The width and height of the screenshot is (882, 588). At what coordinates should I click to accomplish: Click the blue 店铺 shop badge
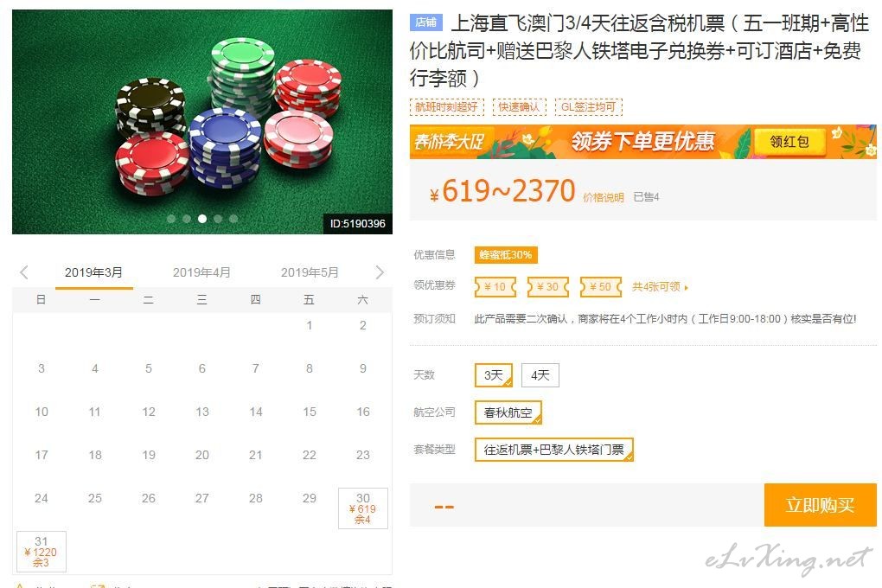(x=425, y=22)
